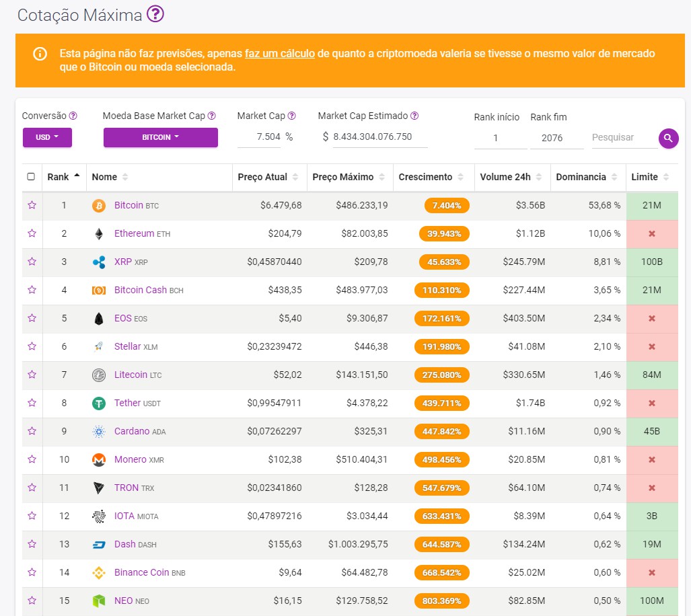The width and height of the screenshot is (691, 616).
Task: Click the IOTA coin logo
Action: [99, 516]
